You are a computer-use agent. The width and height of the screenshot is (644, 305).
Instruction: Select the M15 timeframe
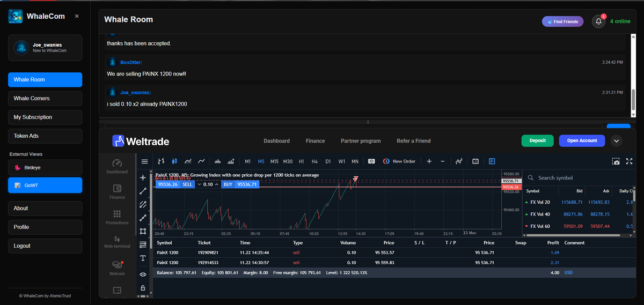pyautogui.click(x=274, y=161)
